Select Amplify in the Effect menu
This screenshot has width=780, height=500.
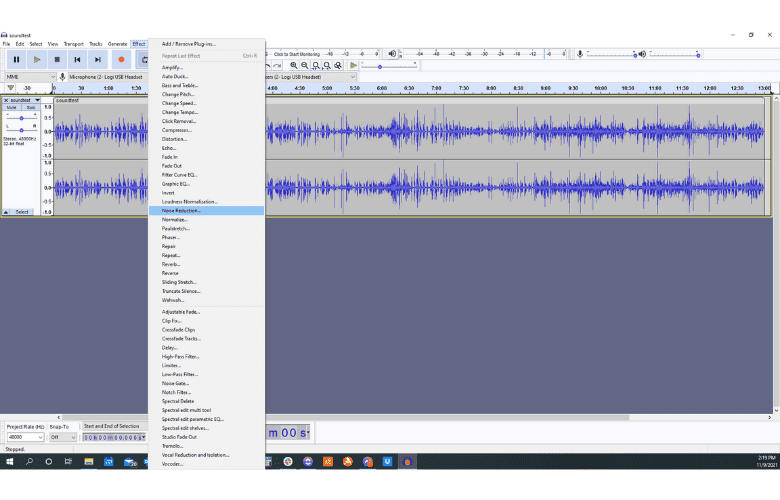[x=171, y=67]
